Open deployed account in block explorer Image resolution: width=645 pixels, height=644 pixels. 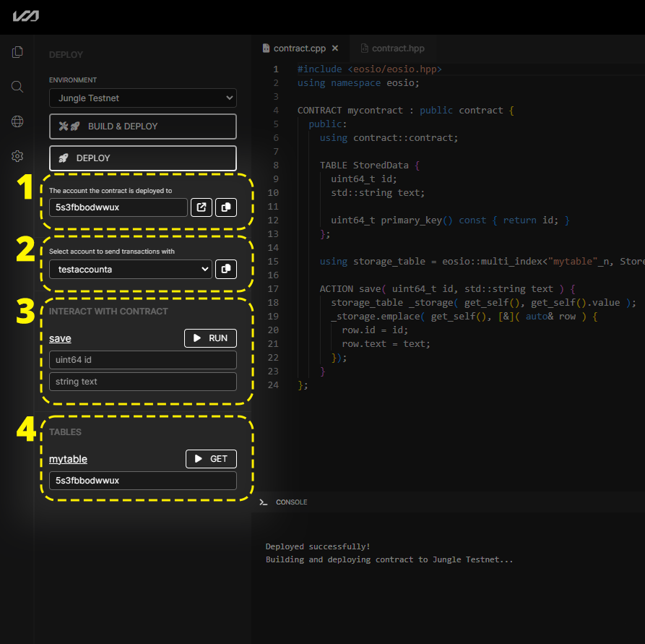(x=202, y=207)
